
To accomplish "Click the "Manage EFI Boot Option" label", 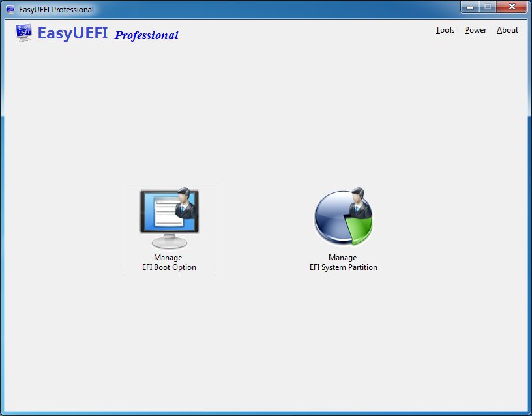I will click(x=169, y=262).
